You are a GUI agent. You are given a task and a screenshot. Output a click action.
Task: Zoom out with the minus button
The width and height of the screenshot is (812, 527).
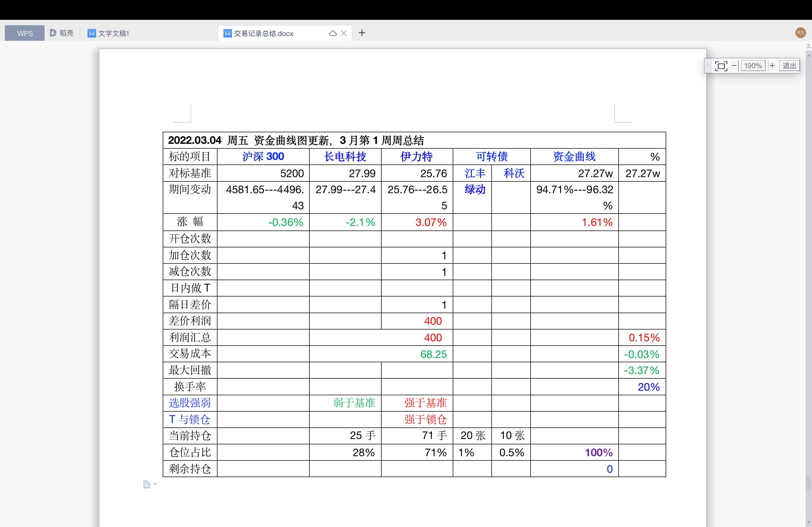[x=734, y=65]
